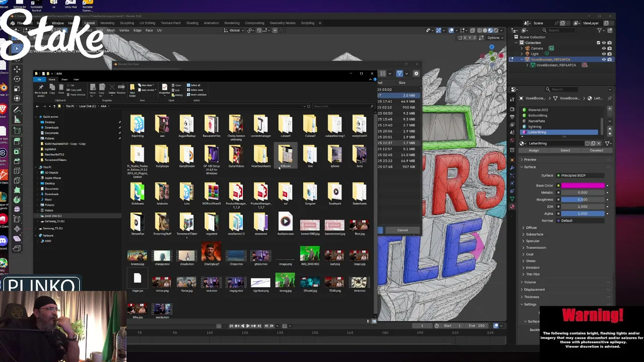Click the Blender file browser filter icon
This screenshot has height=362, width=644.
tap(399, 74)
